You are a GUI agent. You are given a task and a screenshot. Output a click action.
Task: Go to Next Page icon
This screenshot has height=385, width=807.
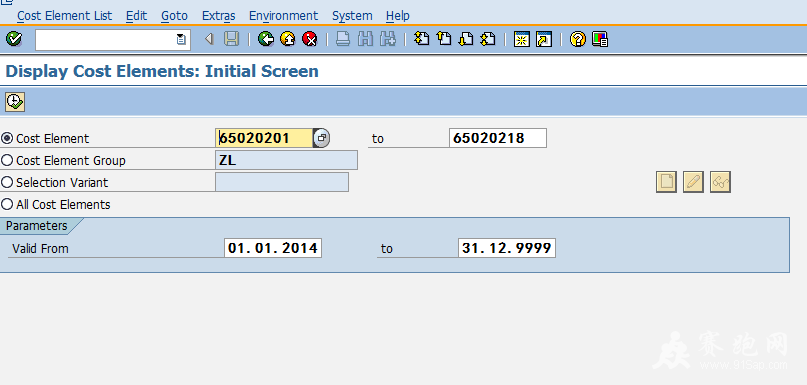pyautogui.click(x=466, y=39)
